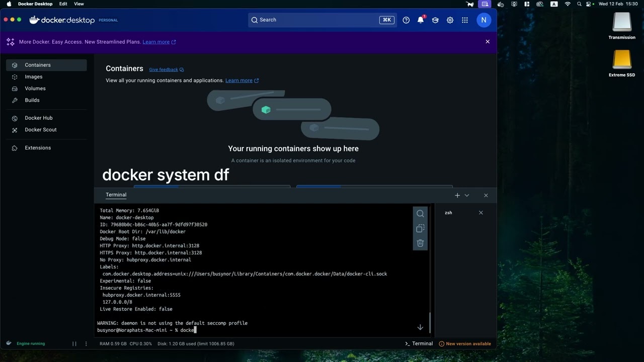This screenshot has height=362, width=644.
Task: Expand the terminal session dropdown chevron
Action: [x=467, y=195]
